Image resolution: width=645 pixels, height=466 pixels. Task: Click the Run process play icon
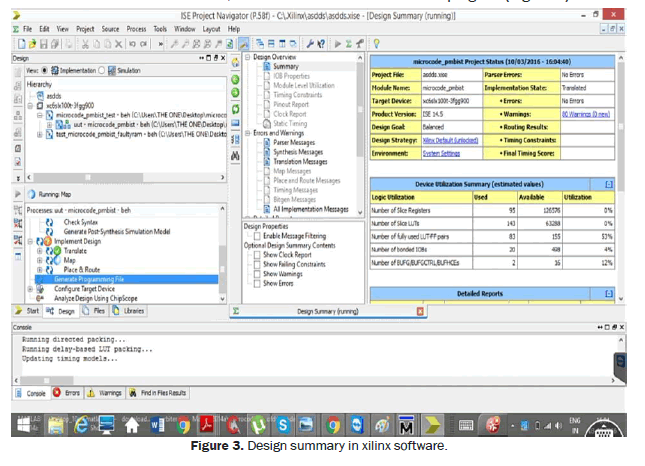click(x=337, y=44)
